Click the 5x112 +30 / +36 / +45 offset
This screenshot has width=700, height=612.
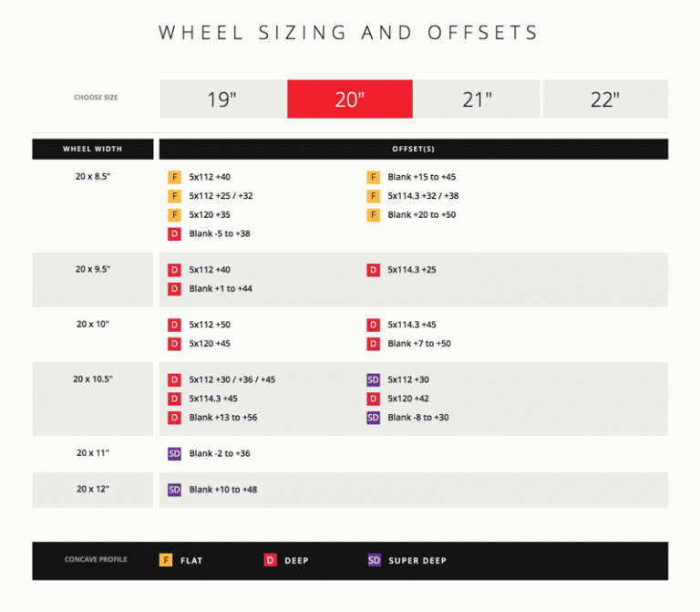(232, 379)
